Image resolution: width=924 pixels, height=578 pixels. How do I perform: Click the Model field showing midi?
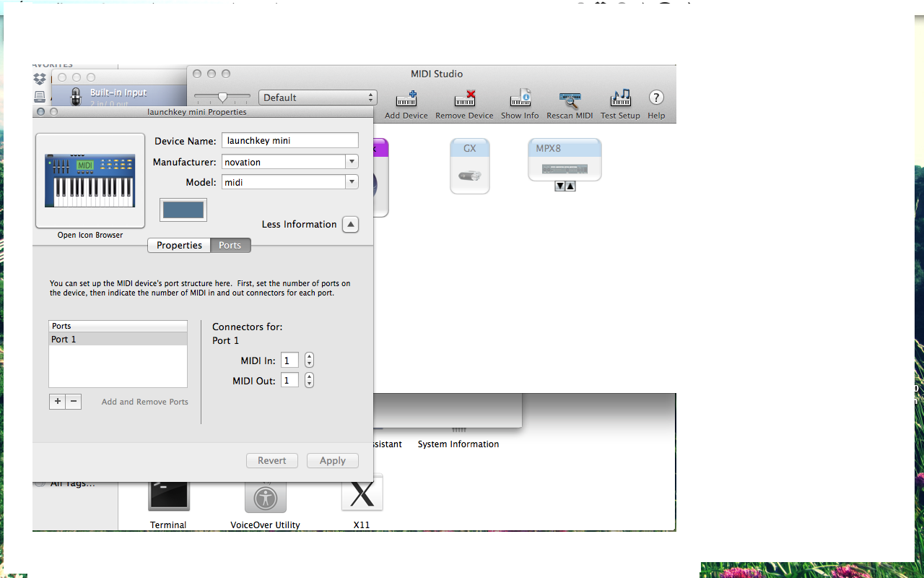[284, 182]
